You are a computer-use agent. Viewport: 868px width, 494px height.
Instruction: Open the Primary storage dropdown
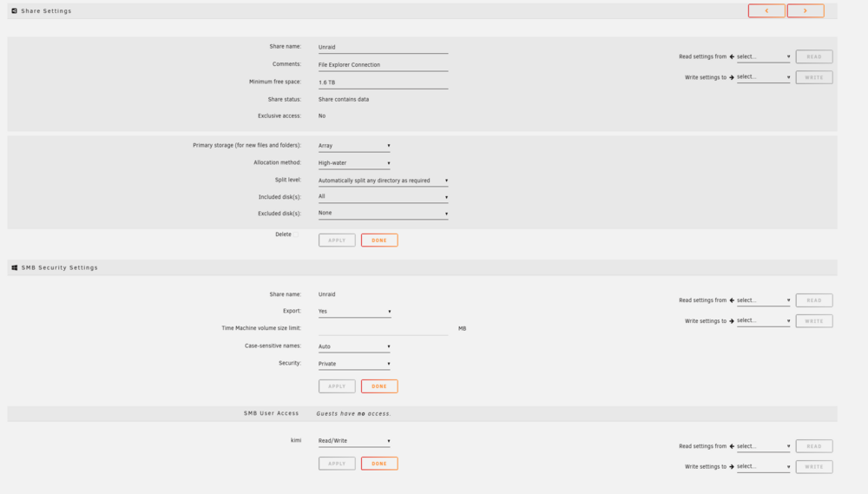(354, 146)
